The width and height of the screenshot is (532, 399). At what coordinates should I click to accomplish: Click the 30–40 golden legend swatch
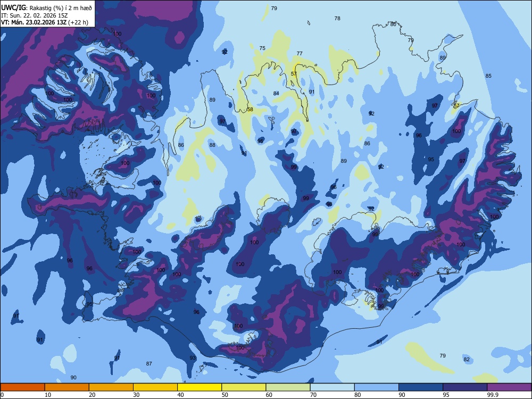pos(155,387)
